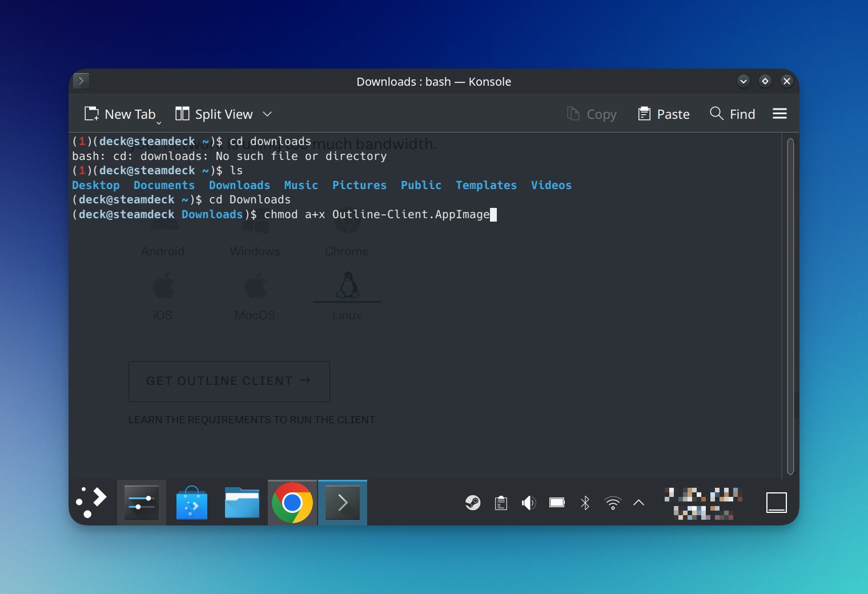The height and width of the screenshot is (594, 868).
Task: Click the Konsole terminal icon in title bar
Action: pos(81,81)
